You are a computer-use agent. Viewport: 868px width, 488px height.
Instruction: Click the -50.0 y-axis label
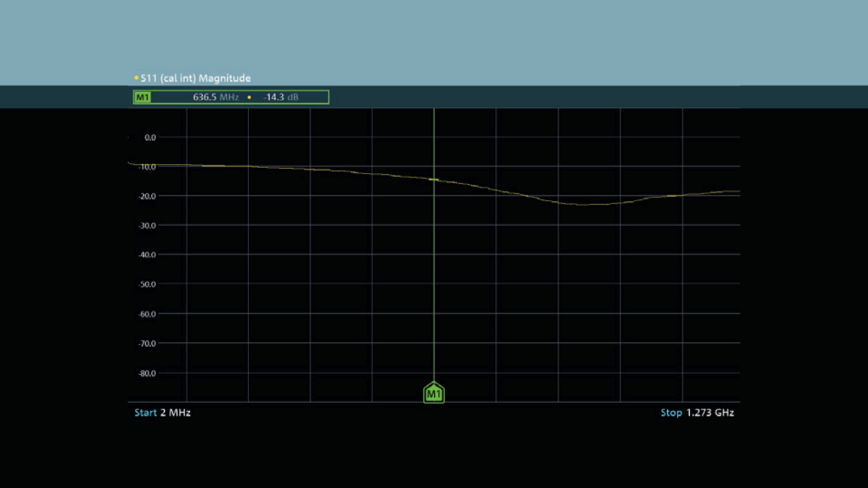click(x=149, y=285)
